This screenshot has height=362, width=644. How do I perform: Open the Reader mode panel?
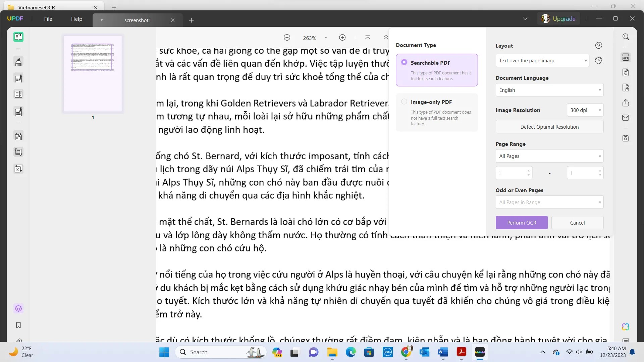coord(18,37)
